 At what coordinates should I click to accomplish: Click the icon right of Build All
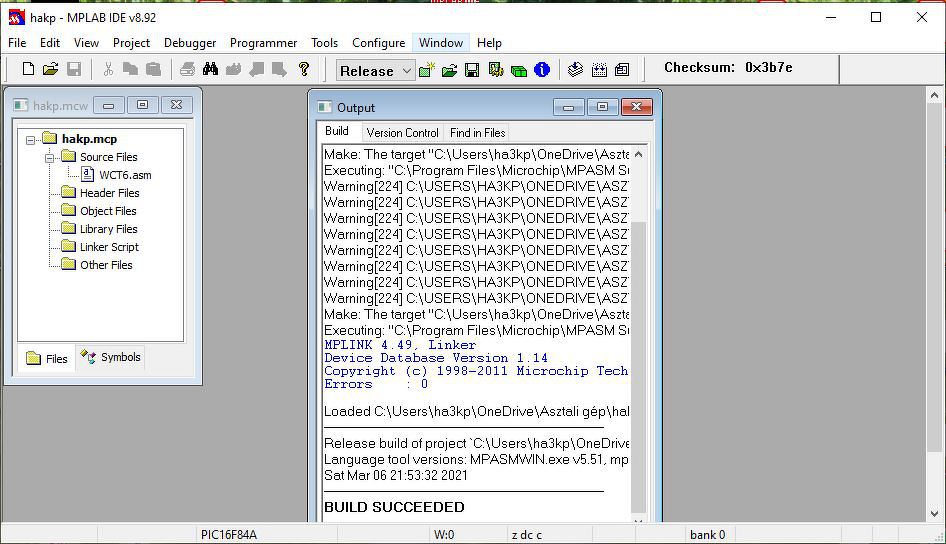[x=622, y=70]
